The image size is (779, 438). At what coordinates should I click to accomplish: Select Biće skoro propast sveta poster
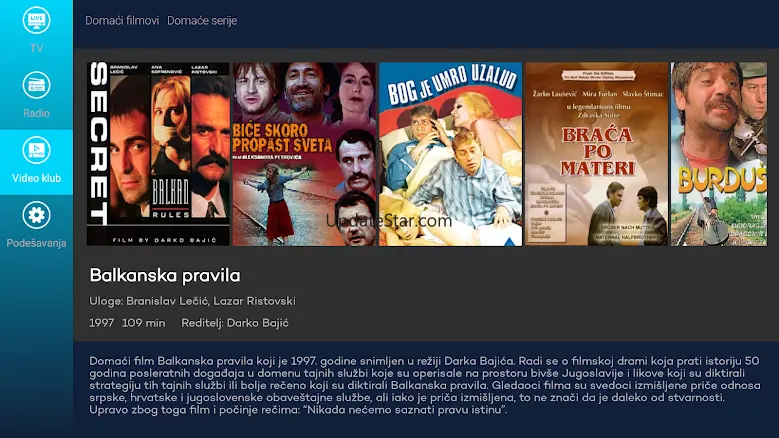304,154
